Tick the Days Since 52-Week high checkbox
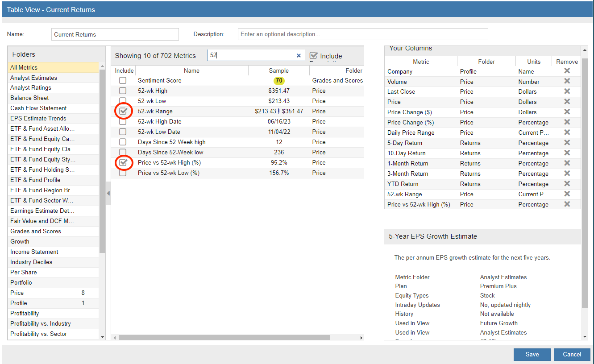Viewport: 594px width, 364px height. [x=123, y=142]
